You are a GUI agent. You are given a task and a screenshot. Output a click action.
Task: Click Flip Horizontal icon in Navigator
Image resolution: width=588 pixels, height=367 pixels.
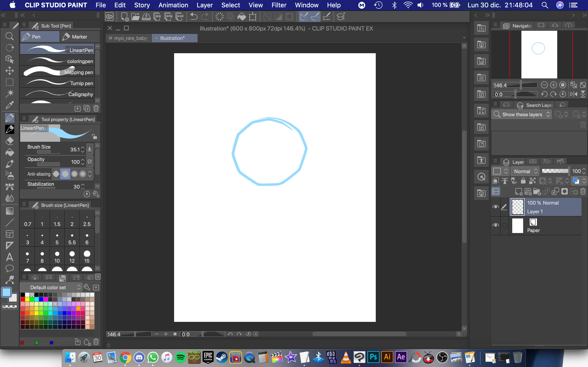tap(574, 94)
